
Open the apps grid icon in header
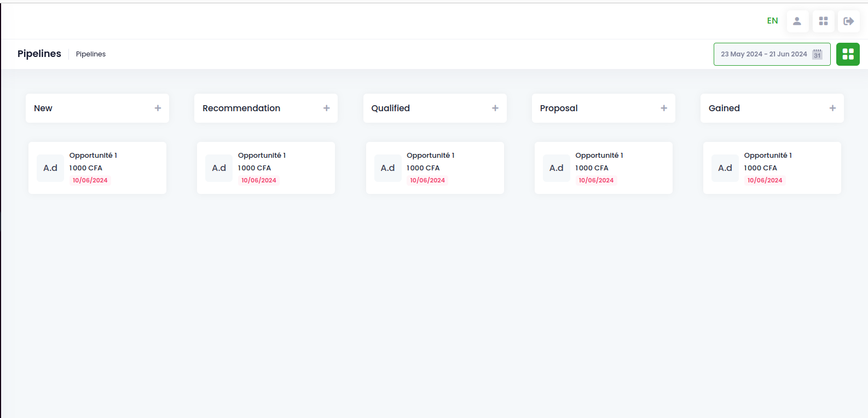click(823, 21)
